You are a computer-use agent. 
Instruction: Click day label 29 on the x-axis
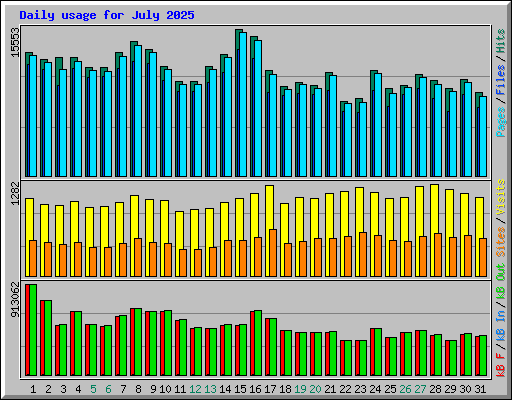450,389
